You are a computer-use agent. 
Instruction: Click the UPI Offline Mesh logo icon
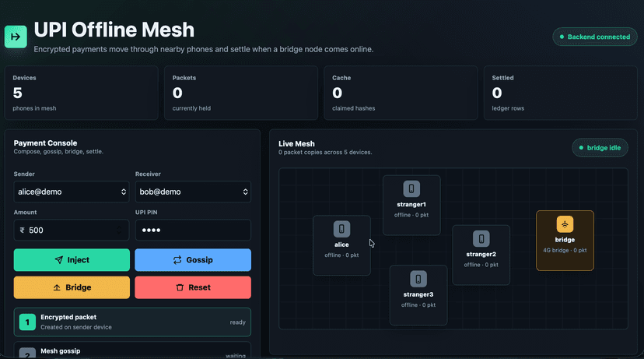click(16, 37)
